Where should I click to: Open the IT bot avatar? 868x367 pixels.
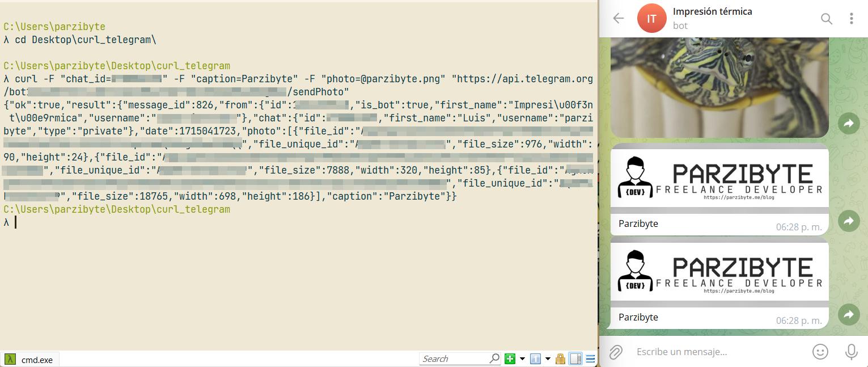click(651, 18)
